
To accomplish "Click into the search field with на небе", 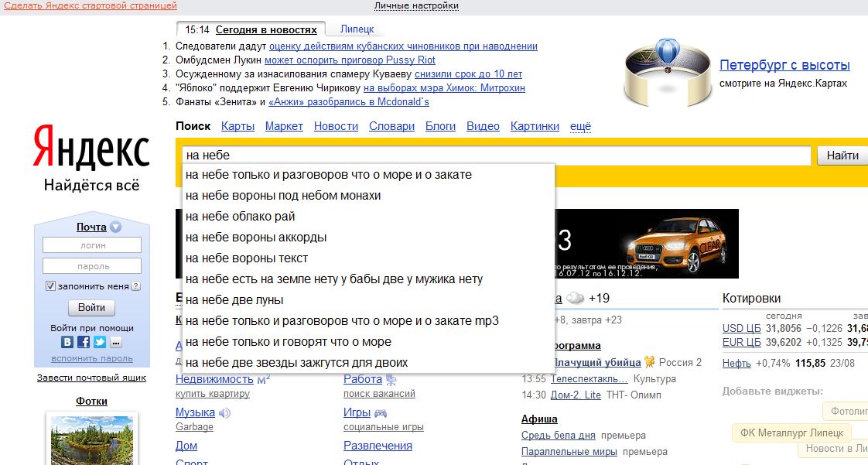I will pos(496,156).
